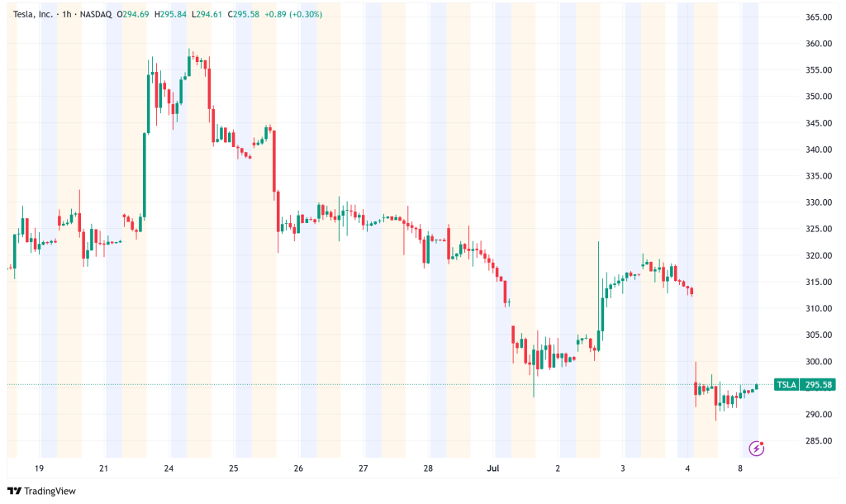Click date 3 on time axis
The width and height of the screenshot is (846, 504).
[623, 468]
